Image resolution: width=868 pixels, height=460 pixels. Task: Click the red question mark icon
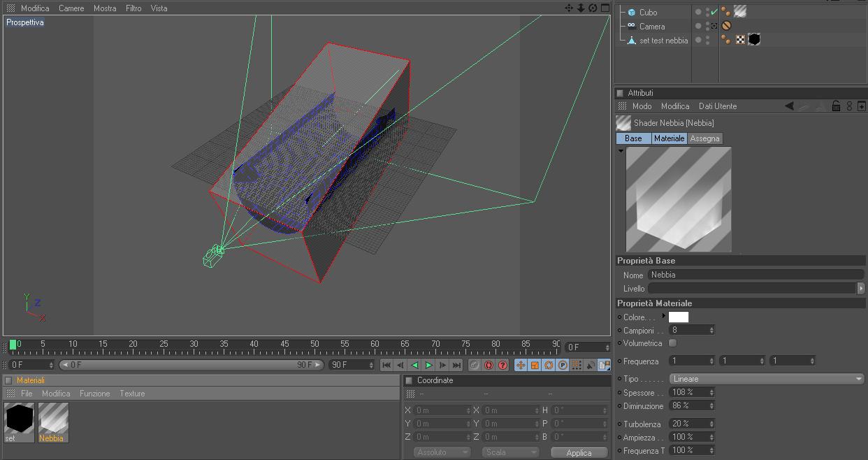(502, 365)
